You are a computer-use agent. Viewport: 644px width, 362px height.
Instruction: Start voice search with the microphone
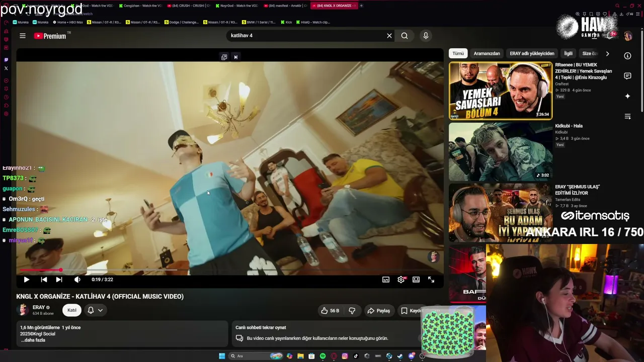pyautogui.click(x=426, y=36)
